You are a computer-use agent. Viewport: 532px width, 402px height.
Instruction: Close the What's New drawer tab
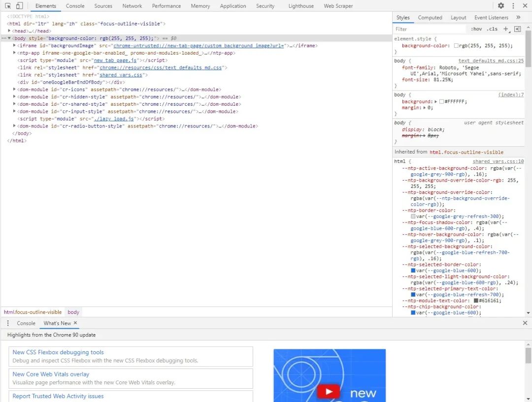[x=75, y=323]
